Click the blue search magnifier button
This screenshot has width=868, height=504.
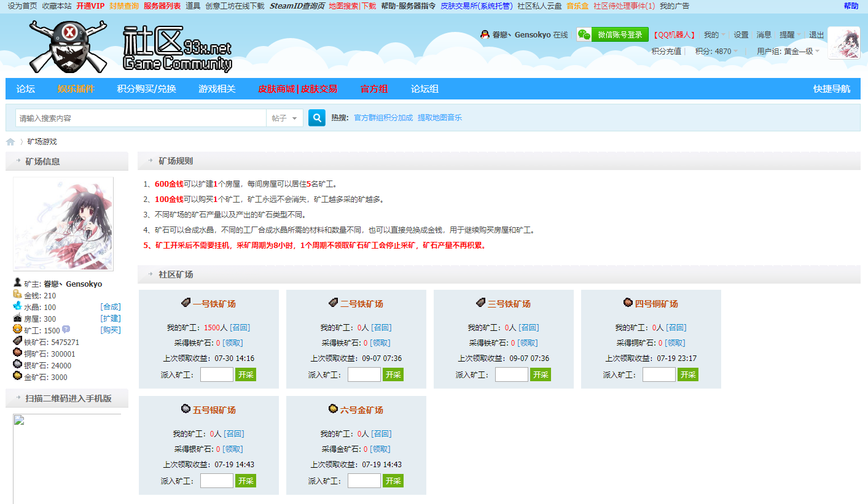(316, 117)
